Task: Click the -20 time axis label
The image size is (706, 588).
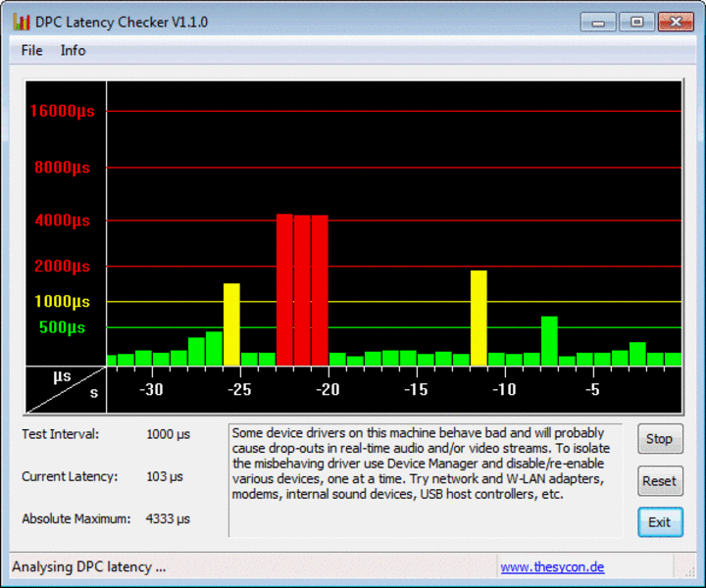Action: pyautogui.click(x=328, y=390)
